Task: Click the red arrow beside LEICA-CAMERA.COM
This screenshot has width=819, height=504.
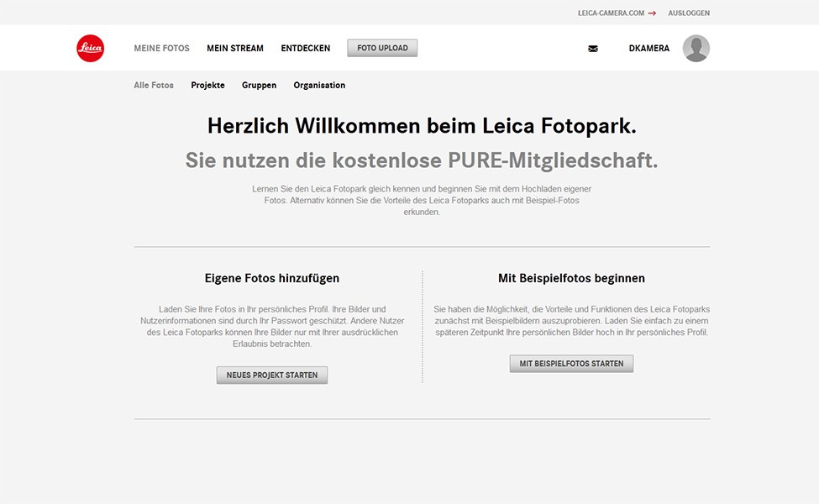Action: click(x=652, y=13)
